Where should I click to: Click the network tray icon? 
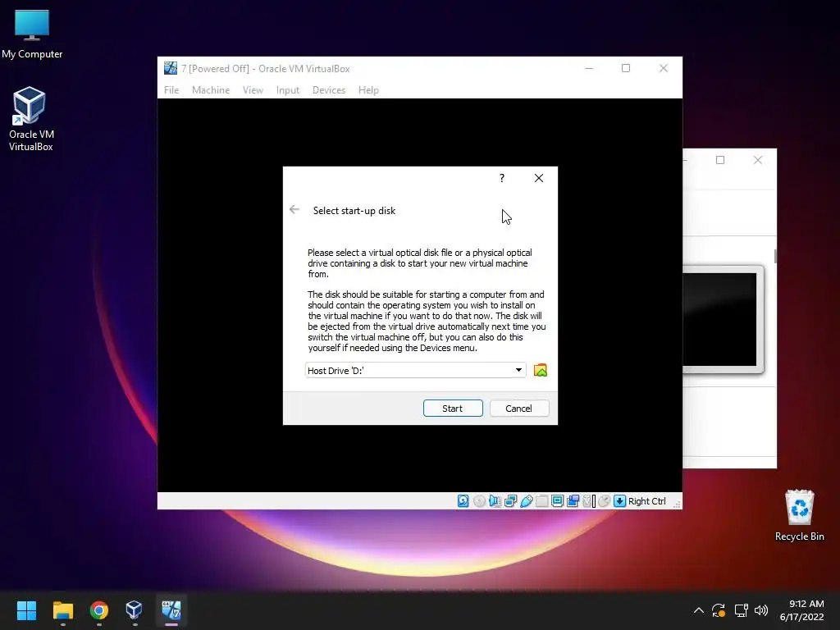(x=742, y=610)
